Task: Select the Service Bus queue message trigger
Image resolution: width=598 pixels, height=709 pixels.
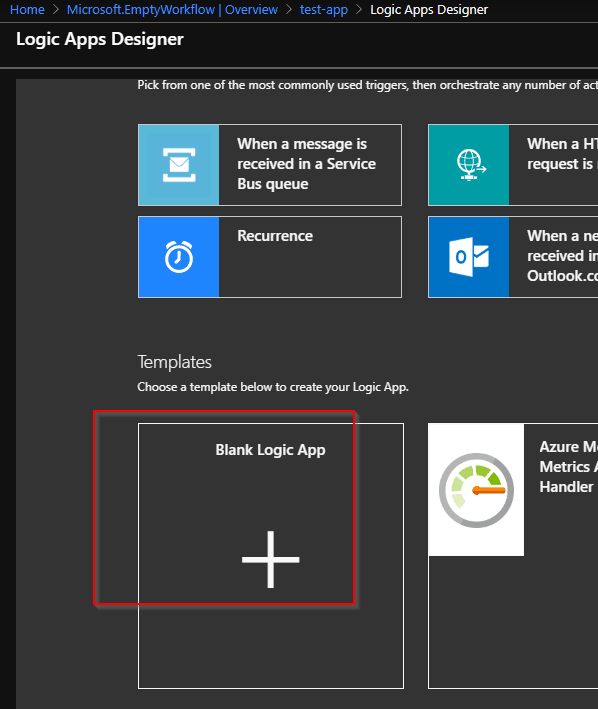Action: click(x=270, y=165)
